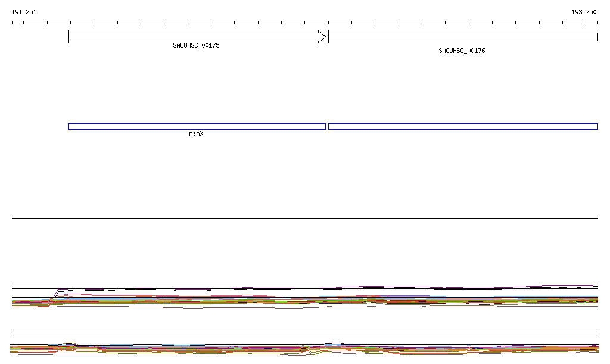Click the end coordinate 193 750
610x364 pixels.
[583, 12]
